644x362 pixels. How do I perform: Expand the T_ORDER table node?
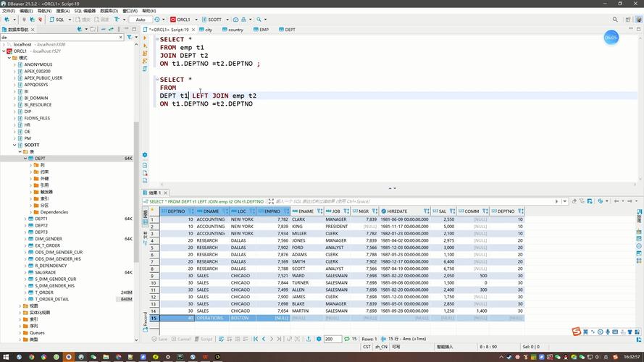pyautogui.click(x=25, y=292)
